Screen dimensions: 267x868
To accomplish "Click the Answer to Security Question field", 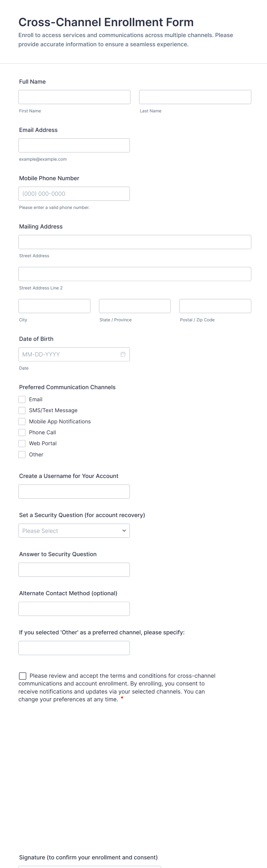I will pos(74,569).
